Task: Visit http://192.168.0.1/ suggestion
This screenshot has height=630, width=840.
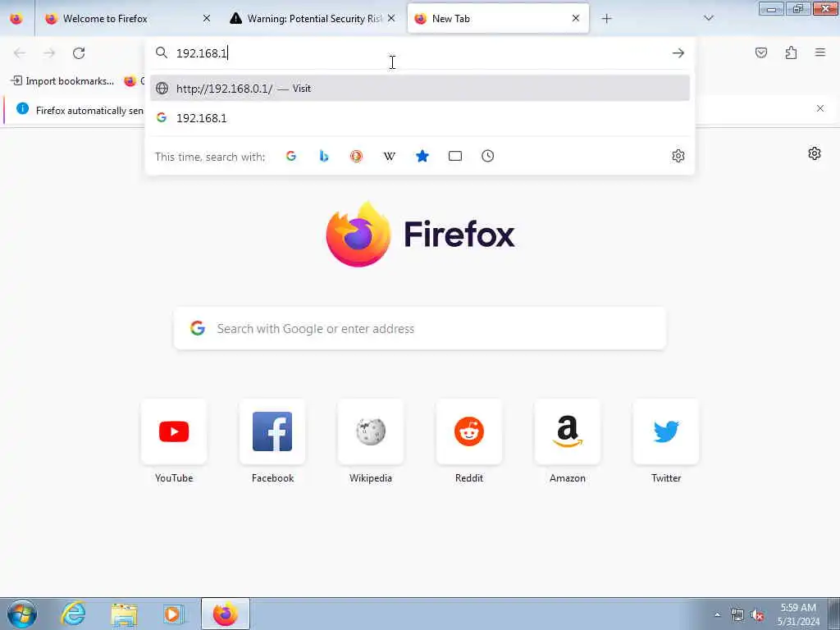Action: [420, 89]
